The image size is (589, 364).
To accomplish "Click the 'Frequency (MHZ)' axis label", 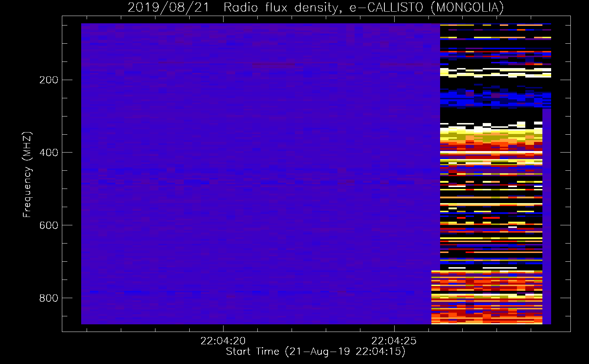I will 27,175.
